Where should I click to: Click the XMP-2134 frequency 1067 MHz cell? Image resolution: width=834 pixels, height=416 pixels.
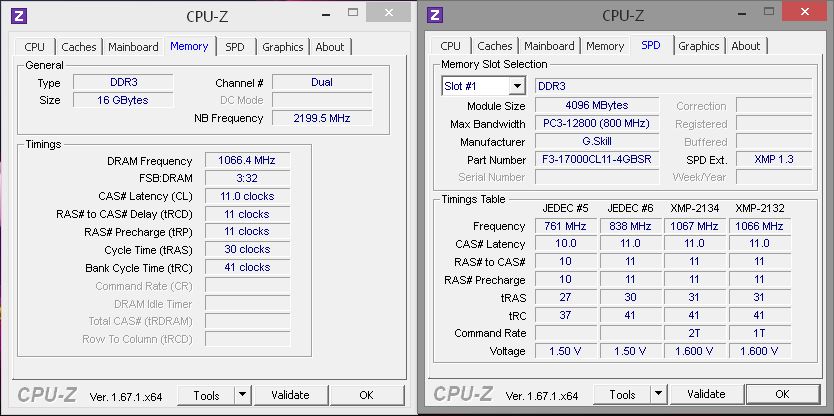[694, 226]
